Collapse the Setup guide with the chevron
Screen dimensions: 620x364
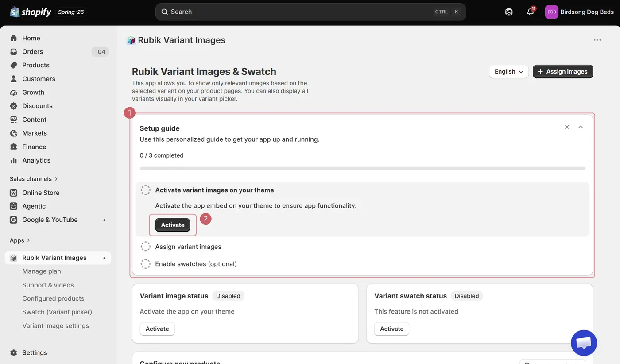pyautogui.click(x=581, y=127)
